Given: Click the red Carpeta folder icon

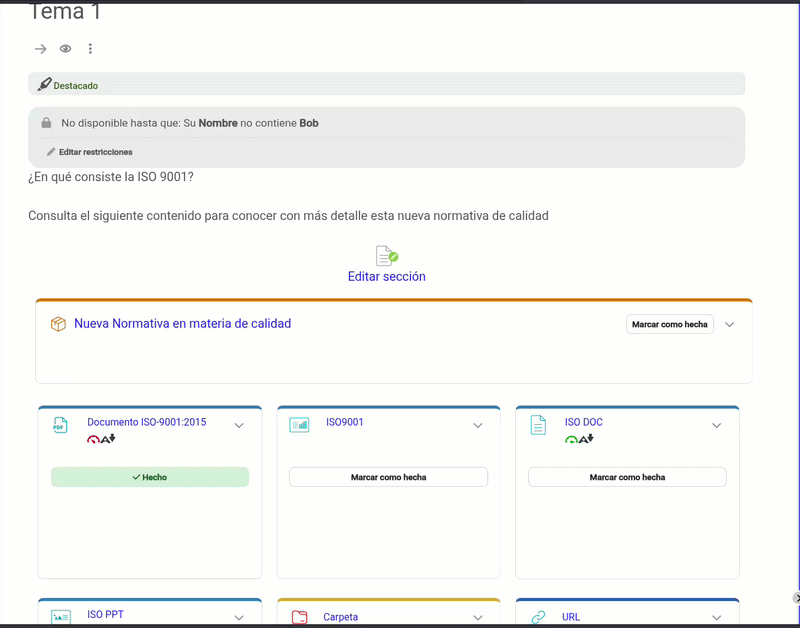Looking at the screenshot, I should (299, 617).
